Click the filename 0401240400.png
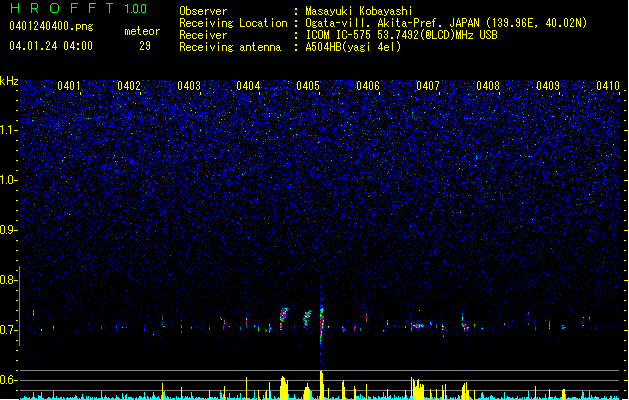Viewport: 629px width, 400px height. click(x=51, y=27)
